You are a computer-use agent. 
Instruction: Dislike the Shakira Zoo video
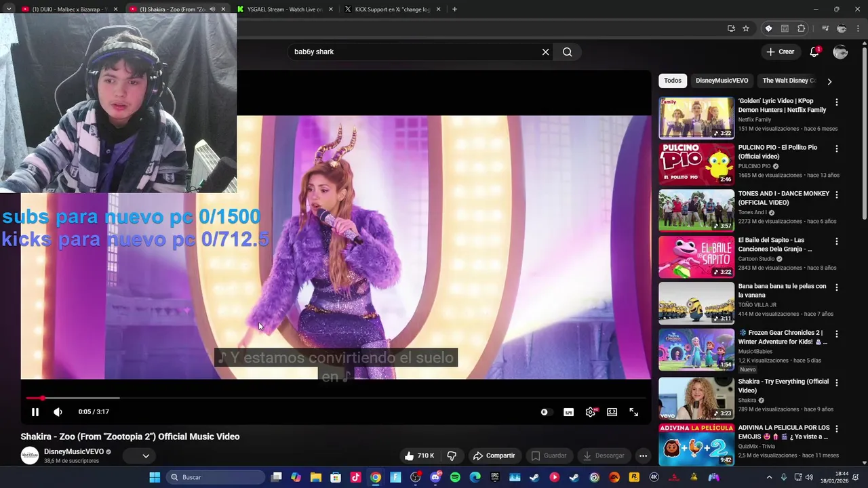pyautogui.click(x=452, y=455)
